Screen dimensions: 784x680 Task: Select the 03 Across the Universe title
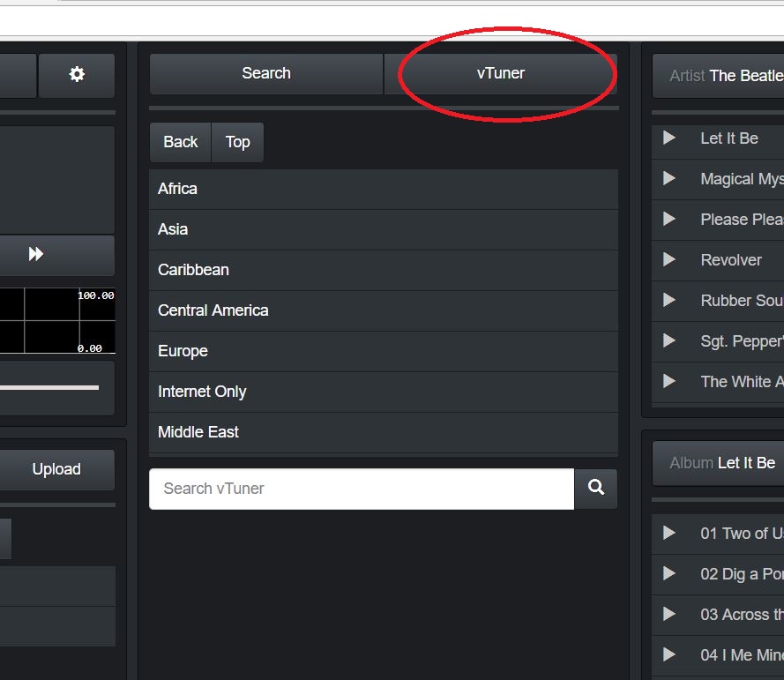[743, 615]
